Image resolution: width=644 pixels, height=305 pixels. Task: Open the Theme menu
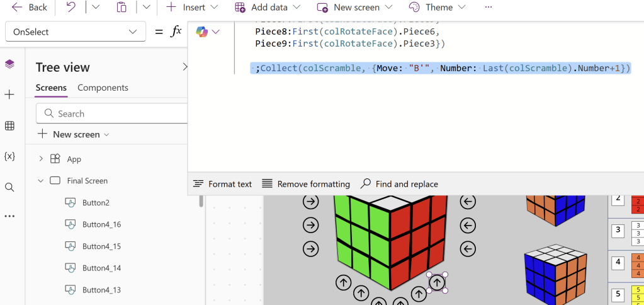pos(438,8)
